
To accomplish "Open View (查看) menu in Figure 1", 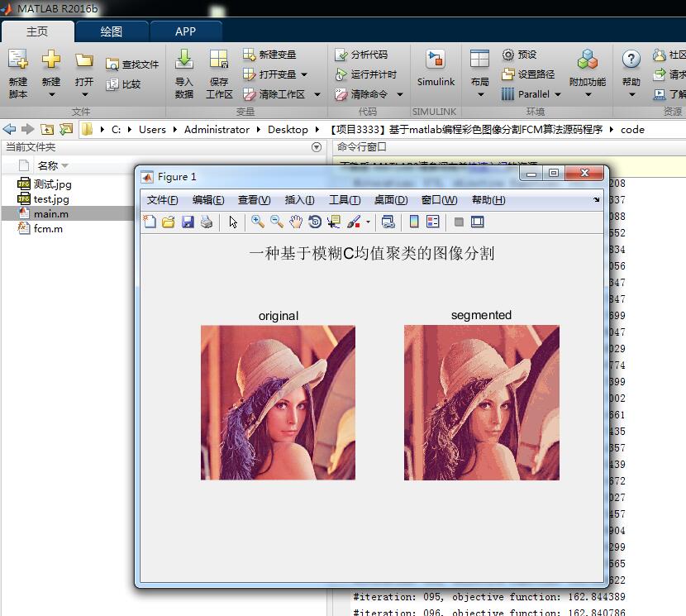I will [x=255, y=200].
